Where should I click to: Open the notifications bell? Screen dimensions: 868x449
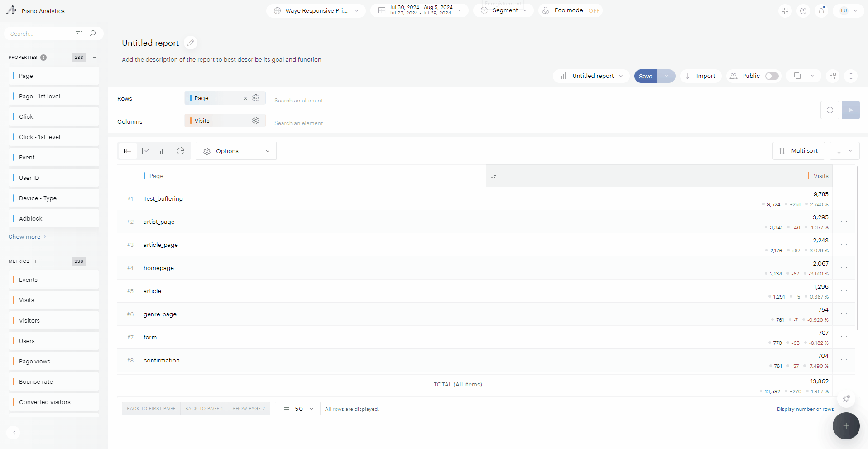click(821, 11)
